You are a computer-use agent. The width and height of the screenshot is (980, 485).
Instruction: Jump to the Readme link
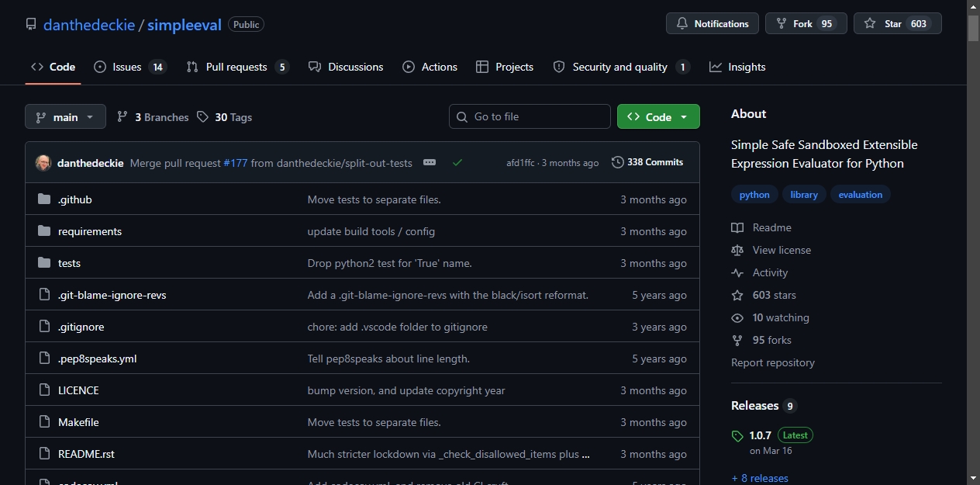pos(761,227)
